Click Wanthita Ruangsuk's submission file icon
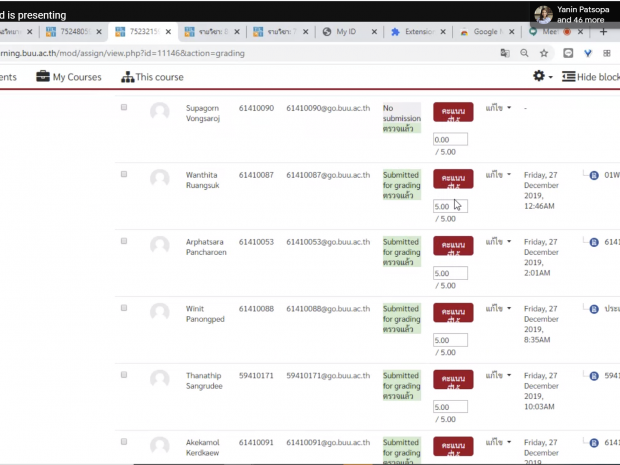The image size is (620, 465). (x=594, y=174)
